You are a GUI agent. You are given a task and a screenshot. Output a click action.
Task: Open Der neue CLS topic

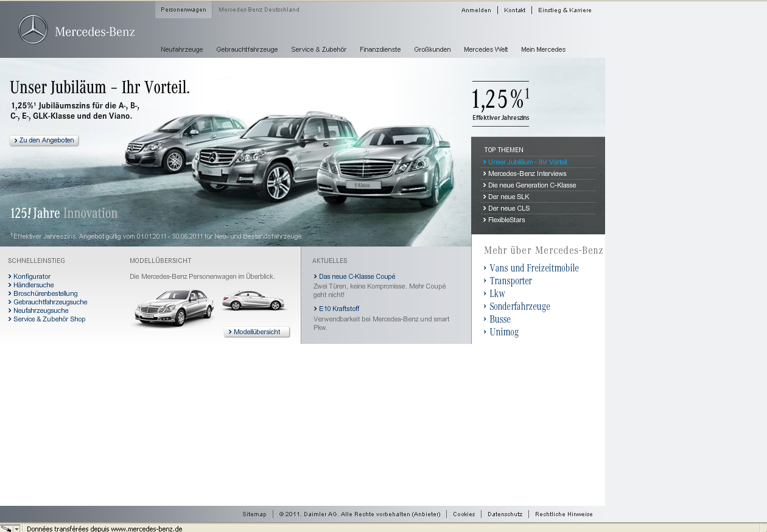tap(506, 208)
